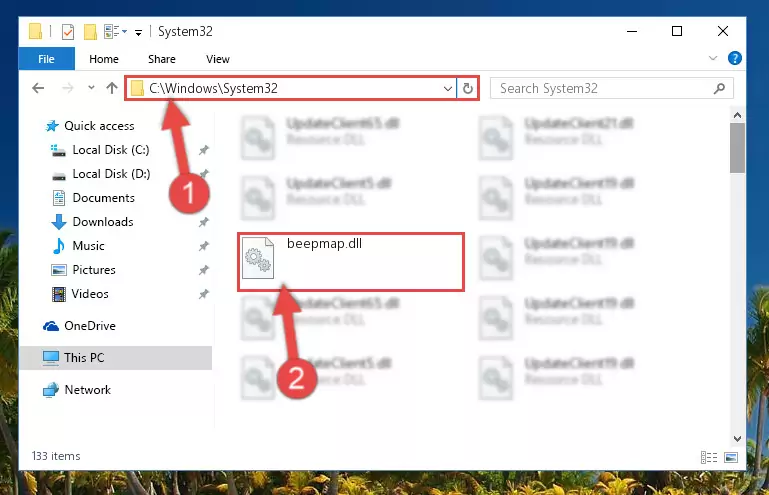Viewport: 769px width, 495px height.
Task: Open Pictures folder in sidebar
Action: coord(94,270)
